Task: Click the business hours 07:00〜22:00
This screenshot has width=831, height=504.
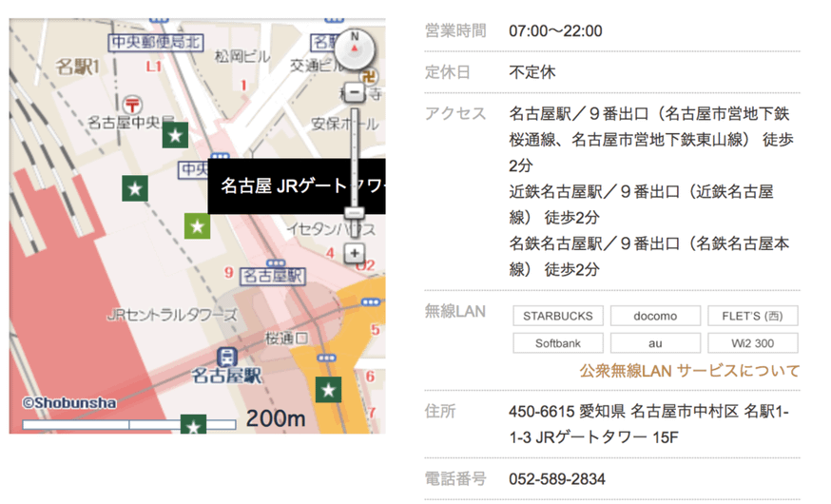Action: [x=555, y=30]
